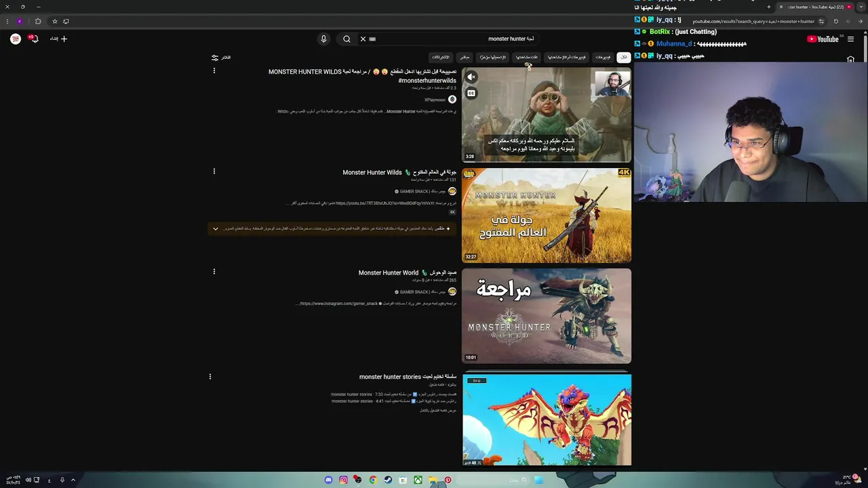Open the youtu.be link in the open-world description
Screen dimensions: 868x488
point(384,203)
